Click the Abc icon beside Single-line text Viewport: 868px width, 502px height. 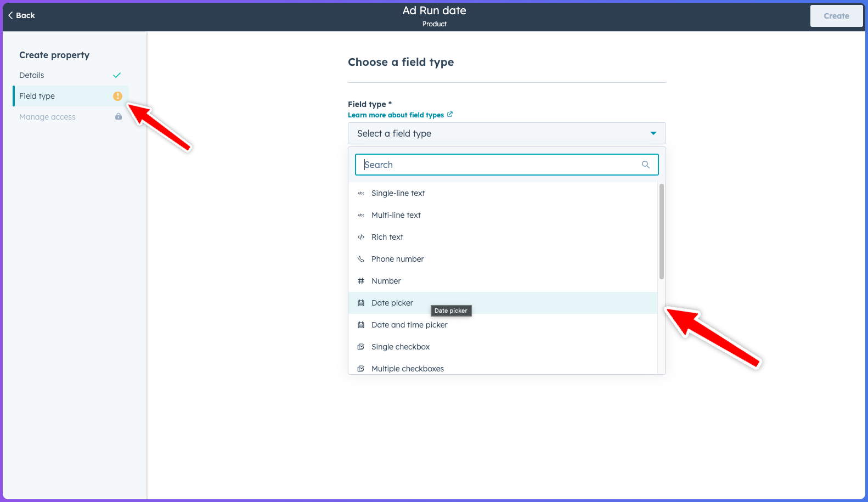361,193
